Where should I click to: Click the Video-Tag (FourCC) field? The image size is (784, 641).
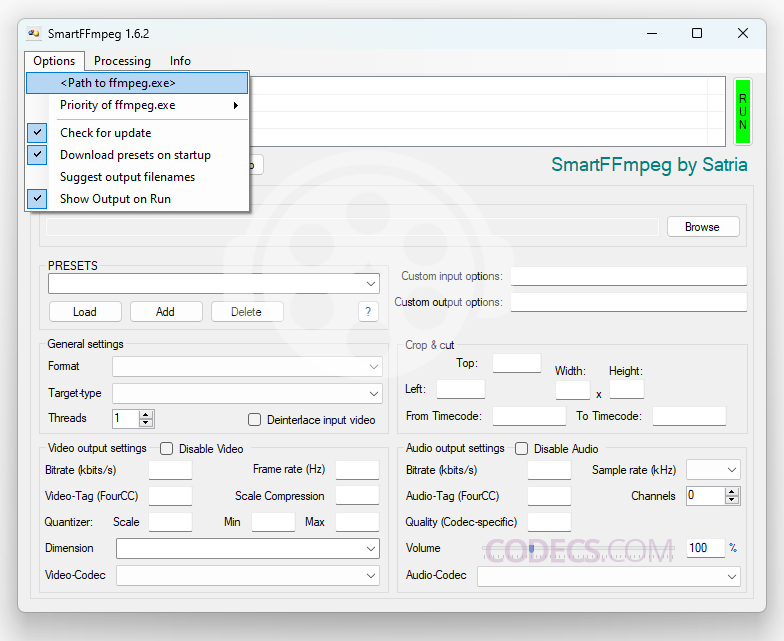tap(170, 496)
